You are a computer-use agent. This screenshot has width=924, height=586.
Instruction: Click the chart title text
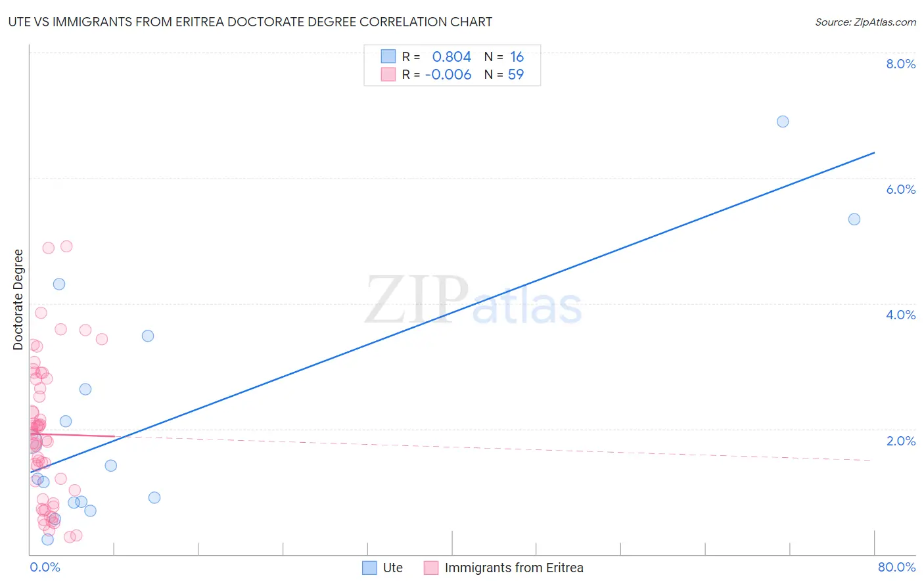[250, 22]
